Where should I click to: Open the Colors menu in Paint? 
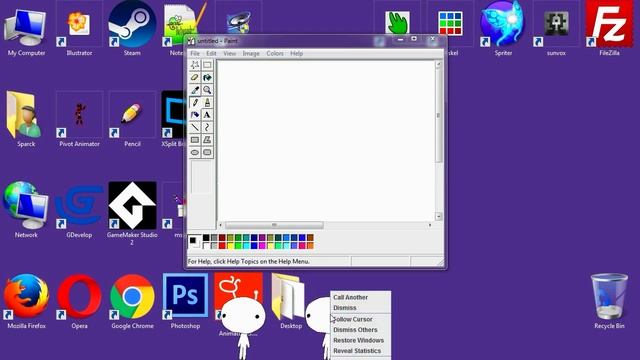tap(275, 53)
